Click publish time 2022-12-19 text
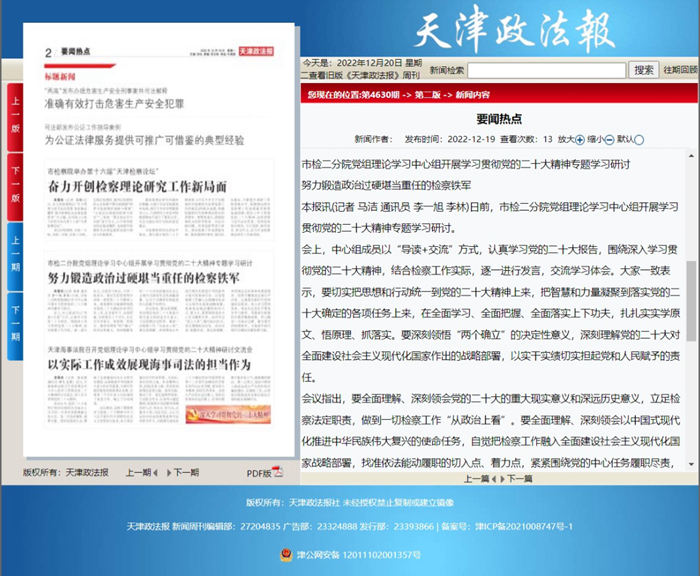Viewport: 700px width, 576px height. point(471,139)
